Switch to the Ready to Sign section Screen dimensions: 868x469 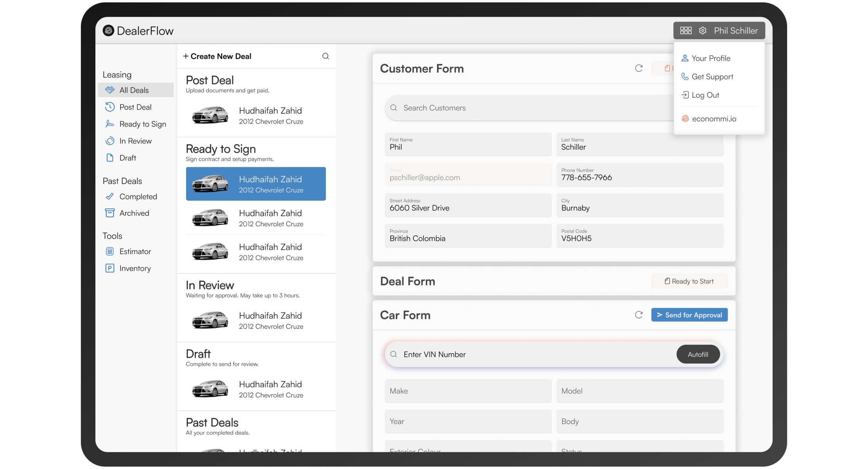142,124
